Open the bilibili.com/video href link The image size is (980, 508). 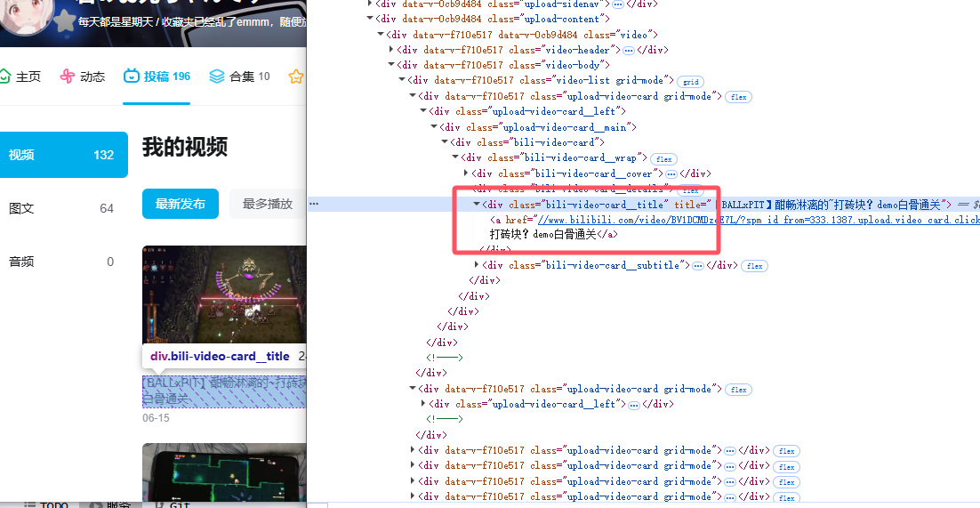tap(759, 221)
